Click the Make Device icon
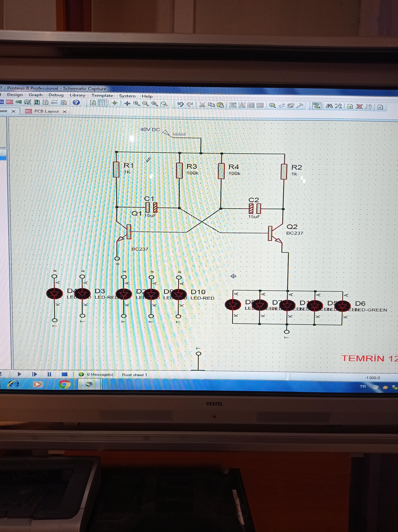398x532 pixels. click(282, 106)
